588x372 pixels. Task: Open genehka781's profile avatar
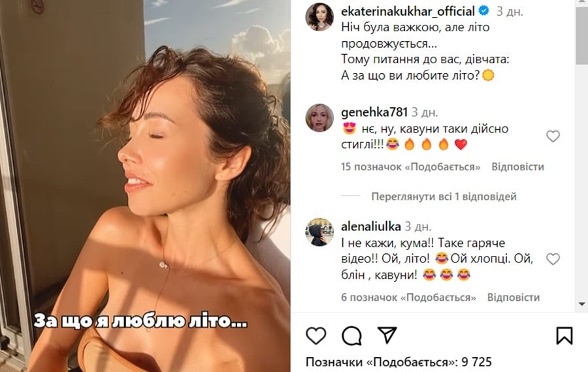[319, 118]
